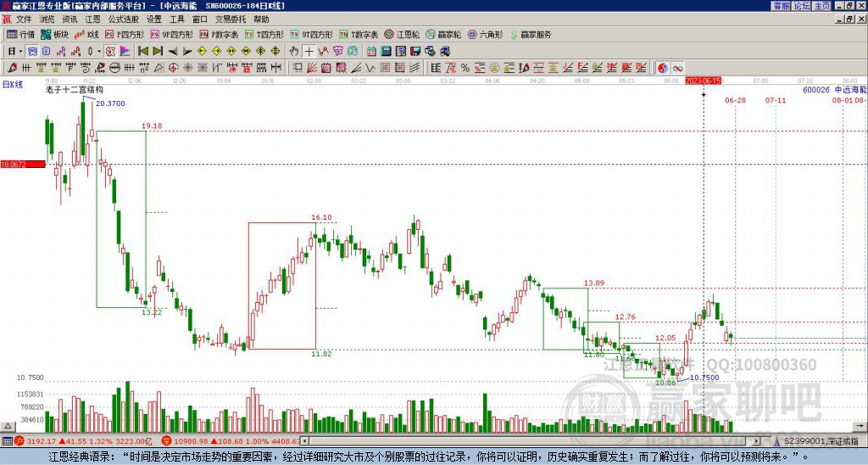Click the 日K线 chart label
This screenshot has width=868, height=465.
[13, 84]
